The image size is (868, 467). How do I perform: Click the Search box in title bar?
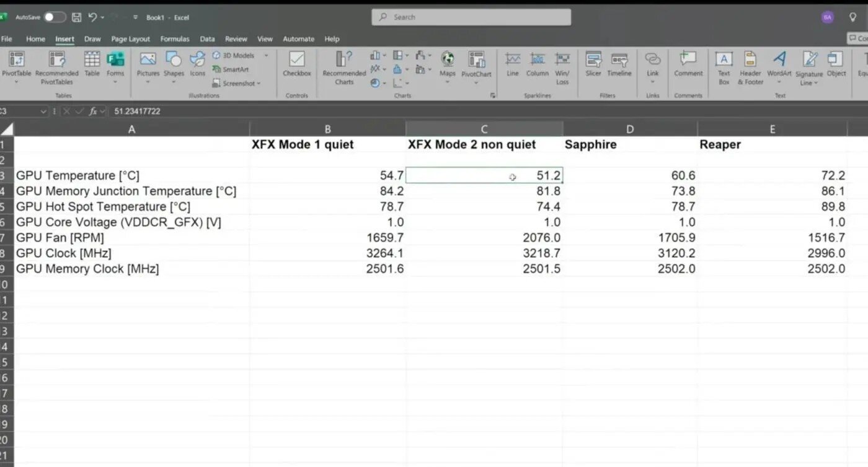471,17
